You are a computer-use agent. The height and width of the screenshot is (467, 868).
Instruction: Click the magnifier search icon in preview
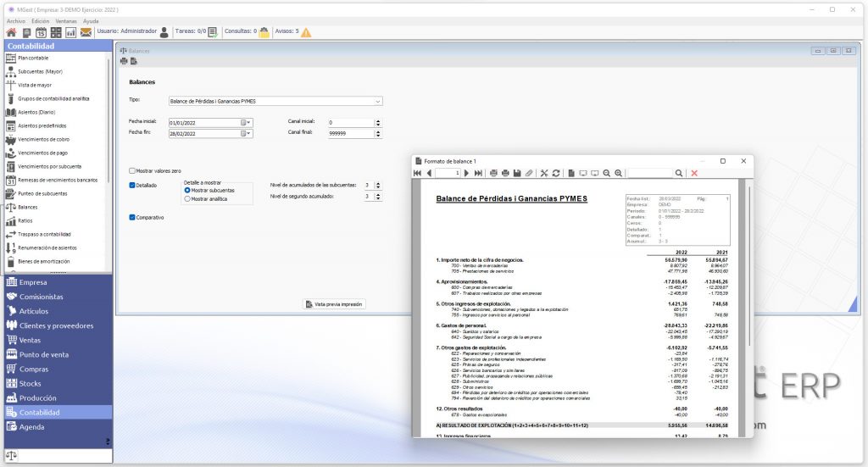tap(679, 173)
